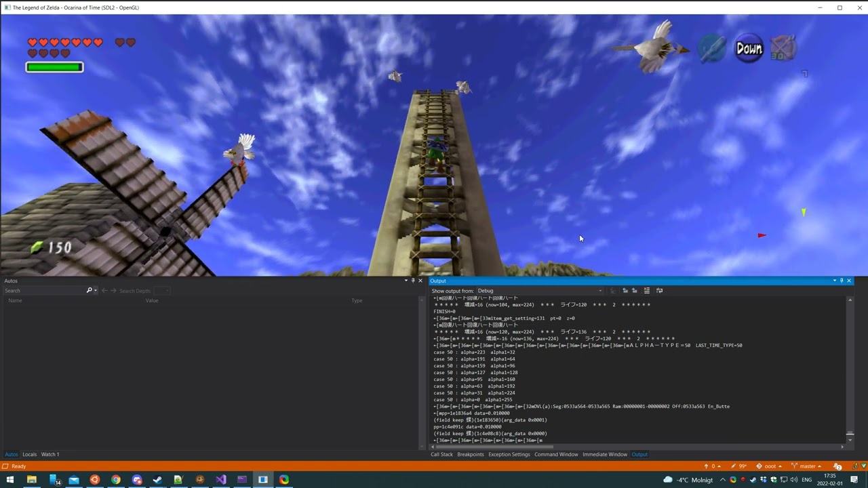This screenshot has width=868, height=488.
Task: Click the green rupee counter icon
Action: coord(37,248)
